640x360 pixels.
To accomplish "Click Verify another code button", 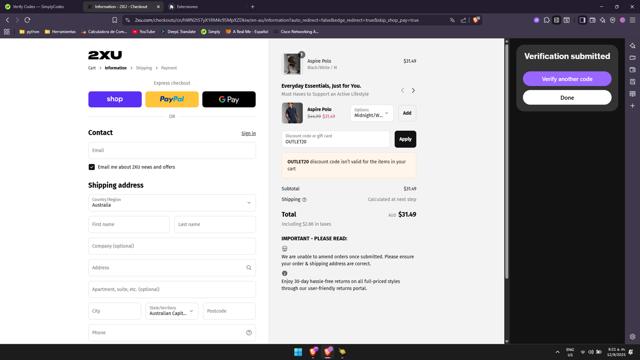I will (567, 79).
